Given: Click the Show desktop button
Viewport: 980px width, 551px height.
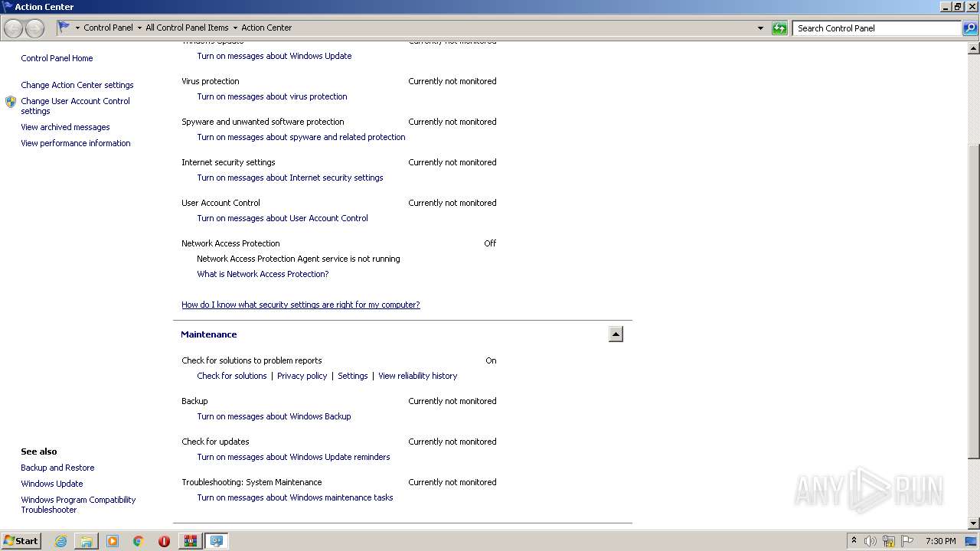Looking at the screenshot, I should pyautogui.click(x=972, y=541).
